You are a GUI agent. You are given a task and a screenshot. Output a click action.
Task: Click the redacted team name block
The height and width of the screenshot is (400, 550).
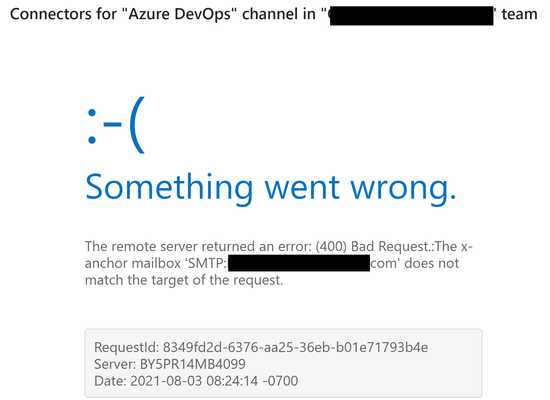(x=411, y=15)
